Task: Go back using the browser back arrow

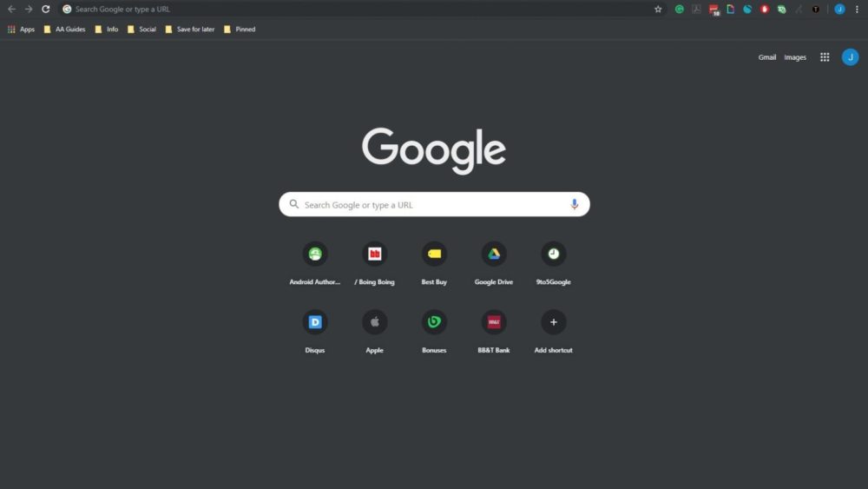Action: pos(11,9)
